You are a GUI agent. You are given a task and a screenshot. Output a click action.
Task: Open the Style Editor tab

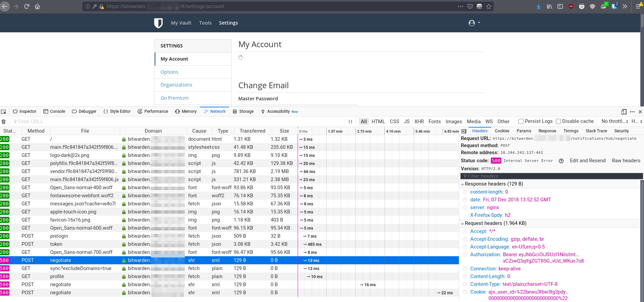117,111
